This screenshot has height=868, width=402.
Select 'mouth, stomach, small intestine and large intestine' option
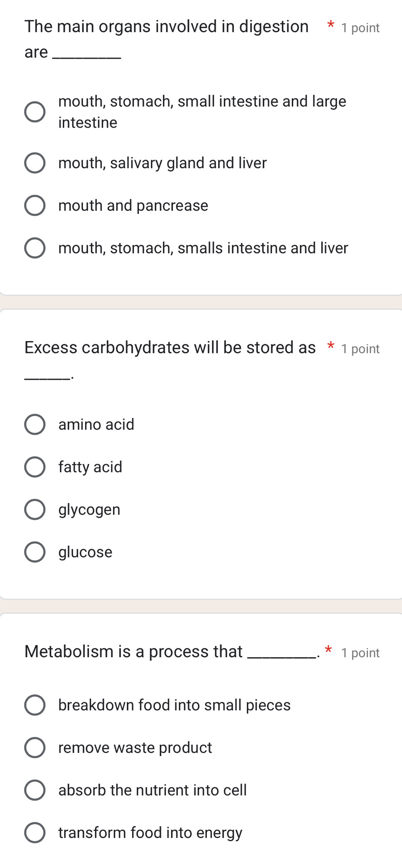pyautogui.click(x=35, y=112)
